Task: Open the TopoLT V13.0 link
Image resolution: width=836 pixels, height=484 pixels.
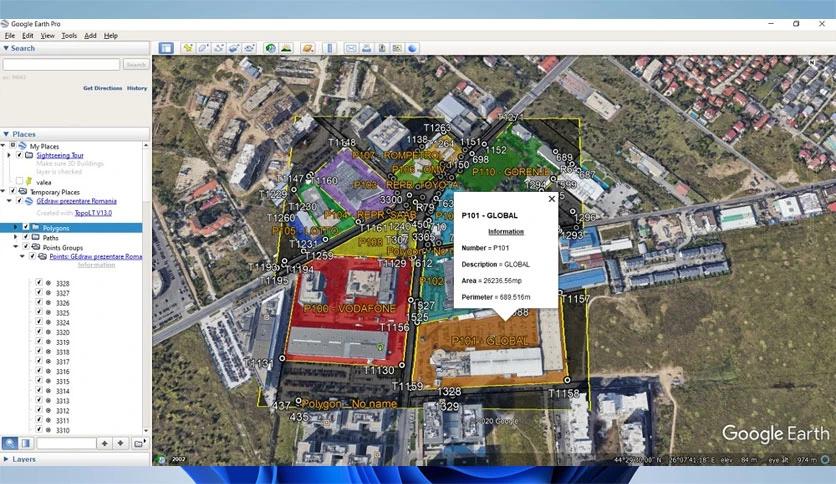Action: pyautogui.click(x=93, y=213)
